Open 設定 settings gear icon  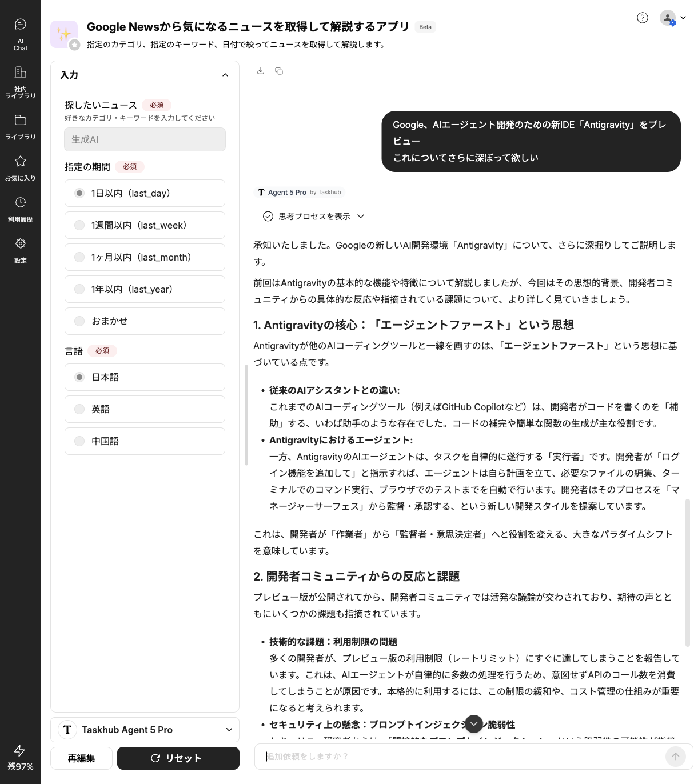coord(21,250)
